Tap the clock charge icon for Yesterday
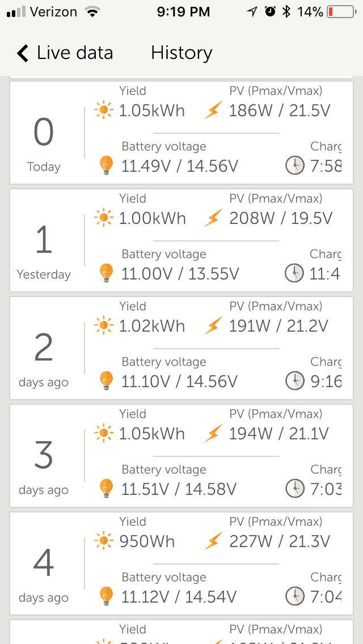This screenshot has width=363, height=644. (x=294, y=274)
